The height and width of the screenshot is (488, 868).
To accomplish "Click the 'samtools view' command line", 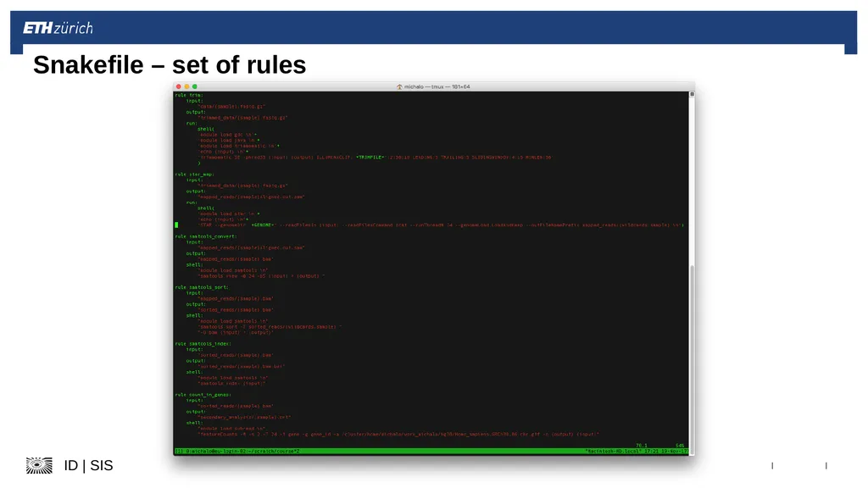I will point(261,276).
